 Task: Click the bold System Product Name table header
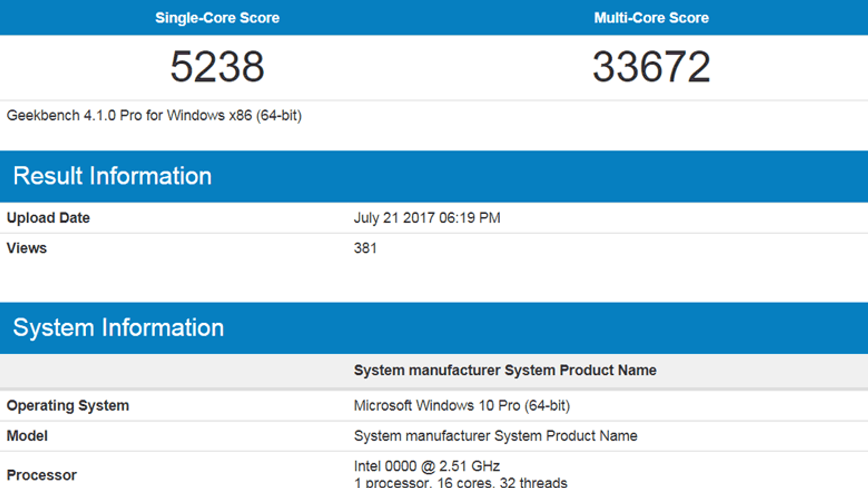(505, 370)
